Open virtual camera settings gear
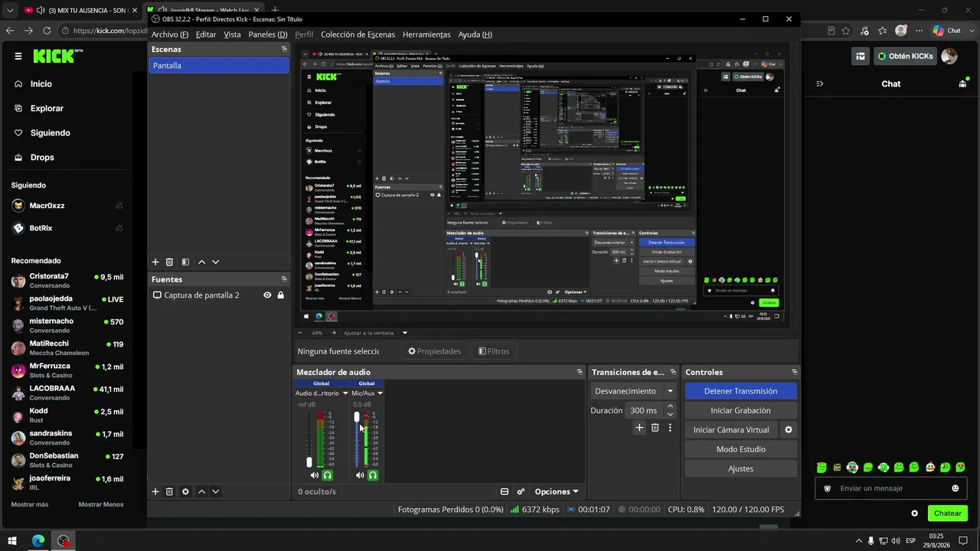The width and height of the screenshot is (980, 551). 789,430
